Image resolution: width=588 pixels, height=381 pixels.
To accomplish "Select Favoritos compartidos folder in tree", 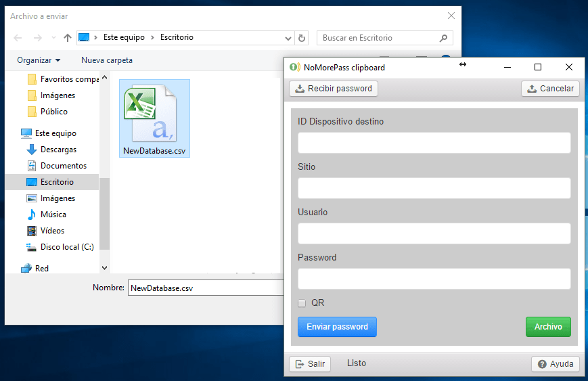I will 63,79.
